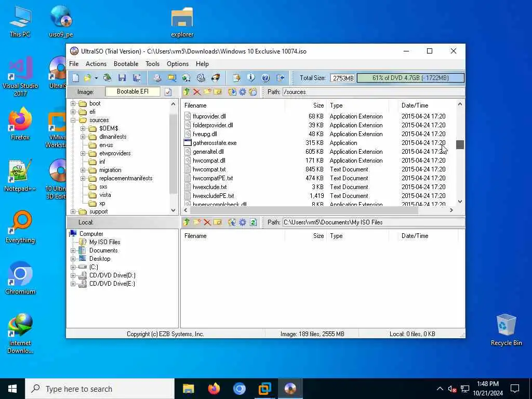Open the Options menu
Image resolution: width=532 pixels, height=399 pixels.
pos(178,64)
